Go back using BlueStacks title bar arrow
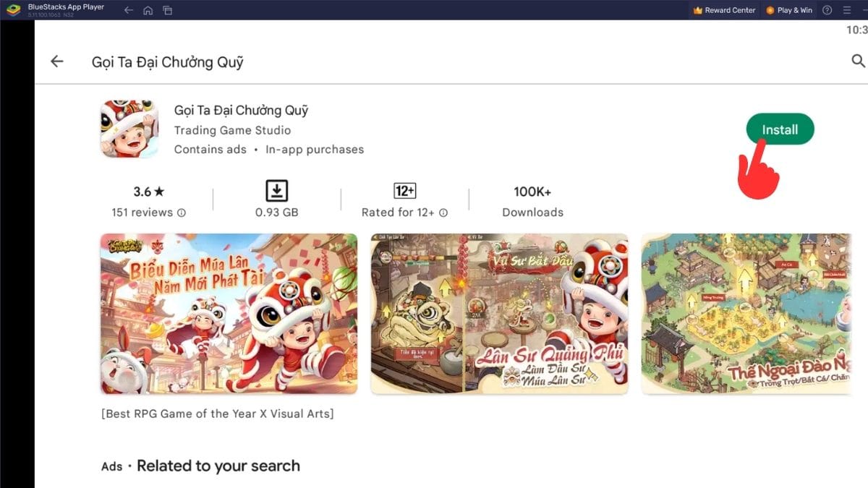The image size is (868, 488). 129,10
